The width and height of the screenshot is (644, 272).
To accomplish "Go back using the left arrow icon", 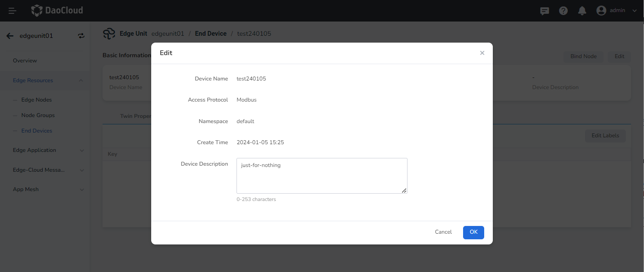I will tap(10, 36).
